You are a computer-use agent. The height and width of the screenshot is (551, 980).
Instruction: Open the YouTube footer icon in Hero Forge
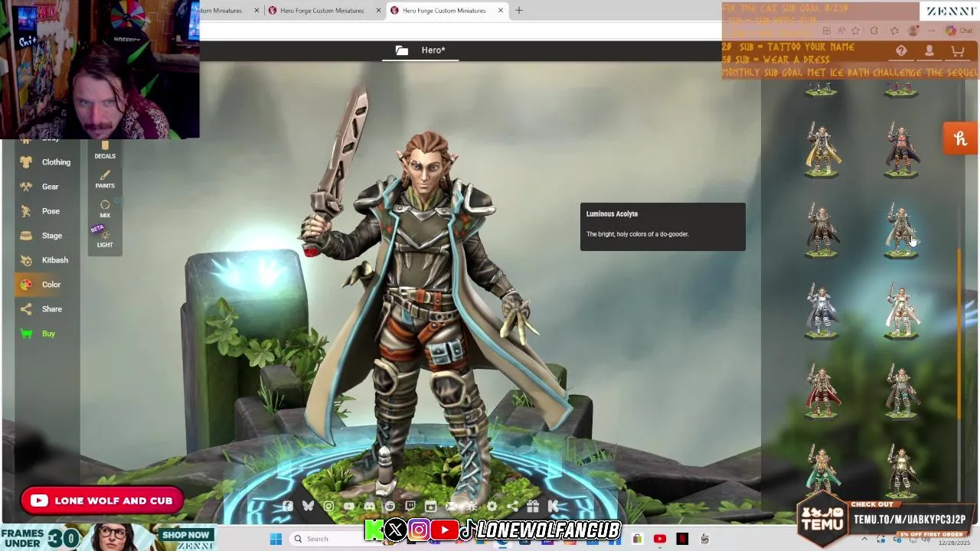349,507
